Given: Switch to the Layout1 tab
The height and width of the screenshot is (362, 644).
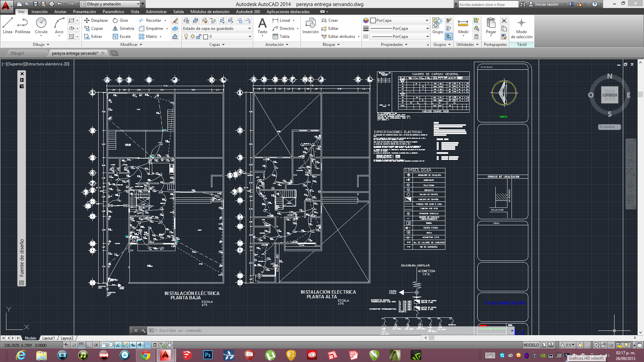Looking at the screenshot, I should [48, 338].
